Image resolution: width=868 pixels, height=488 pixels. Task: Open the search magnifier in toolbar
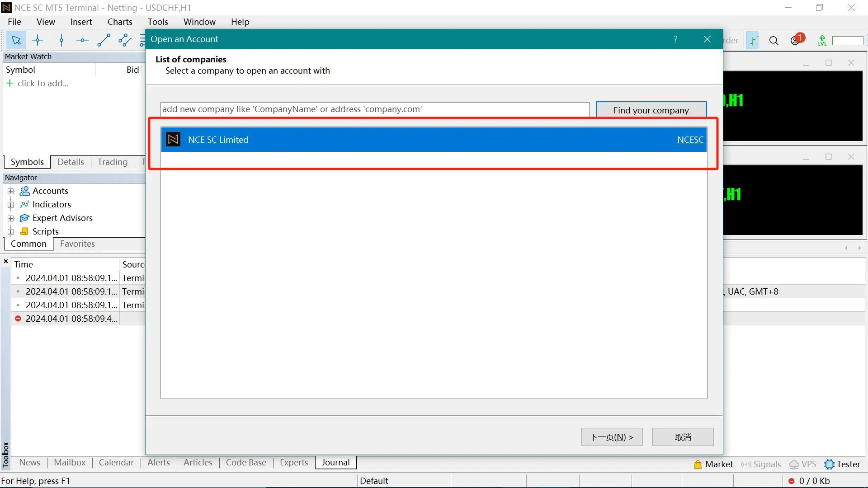tap(774, 41)
